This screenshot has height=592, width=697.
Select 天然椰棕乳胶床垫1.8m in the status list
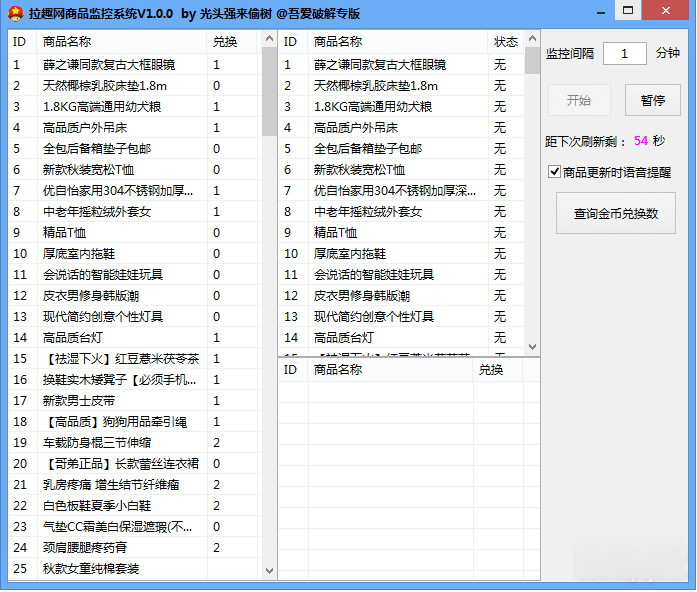coord(375,86)
